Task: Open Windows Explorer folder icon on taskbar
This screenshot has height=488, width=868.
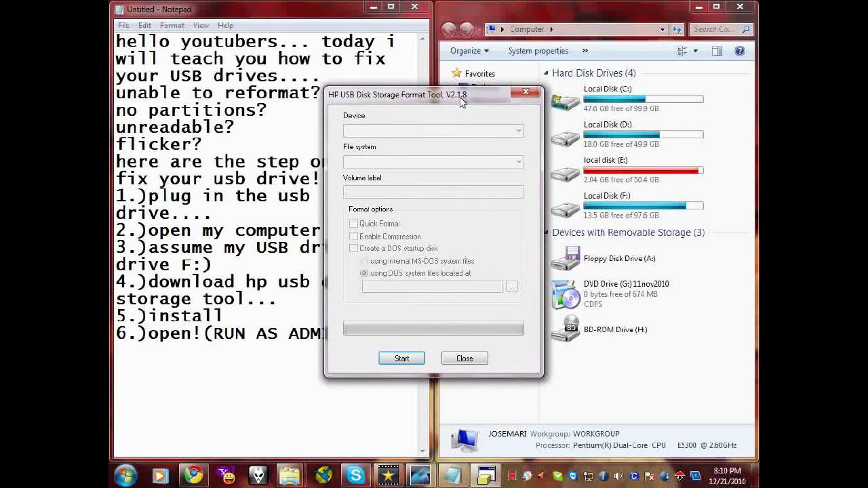Action: coord(291,476)
